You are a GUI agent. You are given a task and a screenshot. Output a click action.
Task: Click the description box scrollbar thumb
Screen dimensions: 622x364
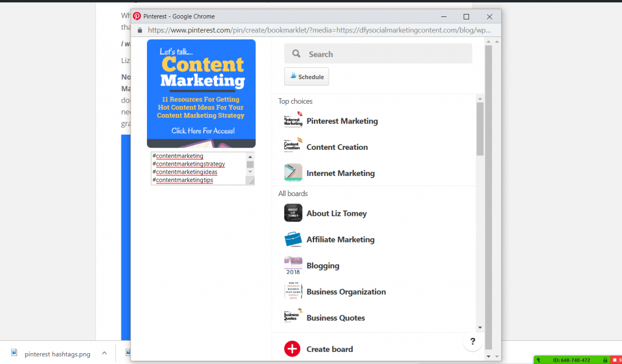click(x=250, y=164)
